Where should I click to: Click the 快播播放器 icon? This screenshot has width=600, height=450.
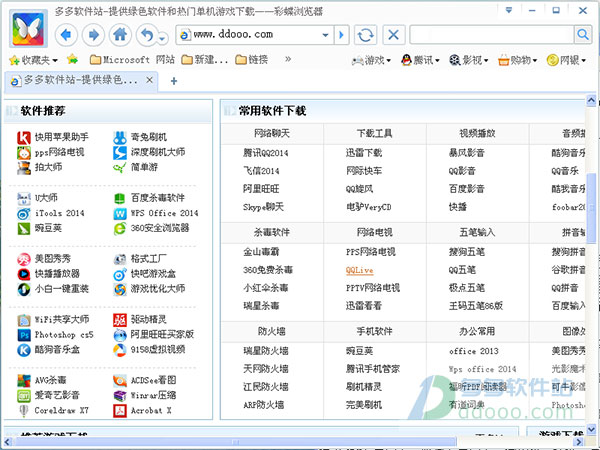tap(24, 274)
